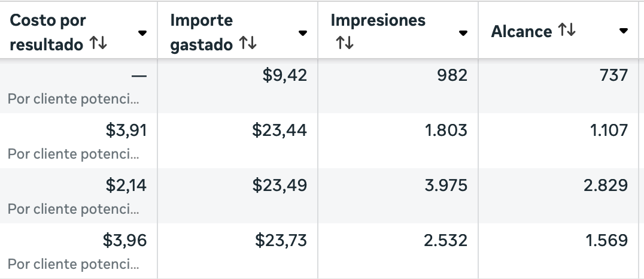Click sort arrows next to Alcance
This screenshot has width=644, height=279.
pos(566,31)
